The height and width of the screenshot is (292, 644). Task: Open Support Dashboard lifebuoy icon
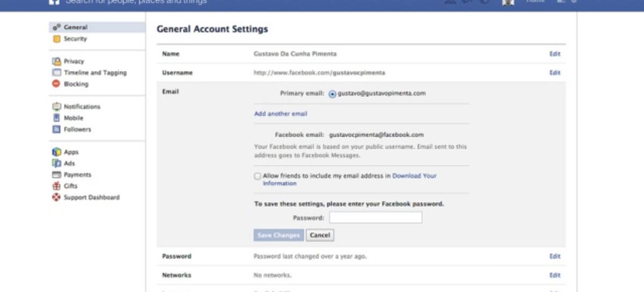point(56,198)
